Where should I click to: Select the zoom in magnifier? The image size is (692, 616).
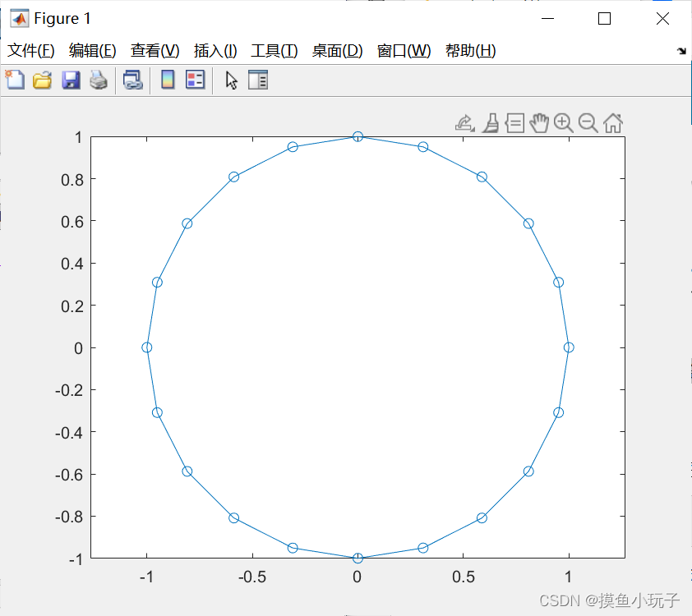pos(564,123)
